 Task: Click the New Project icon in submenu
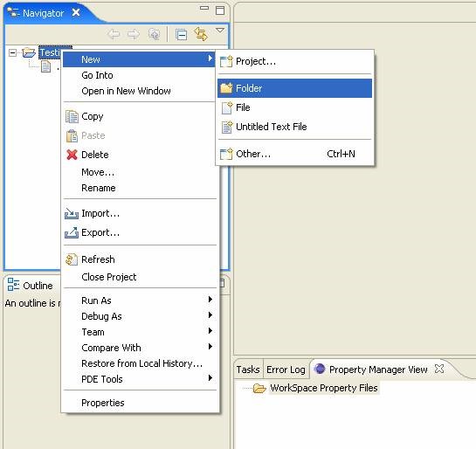226,62
